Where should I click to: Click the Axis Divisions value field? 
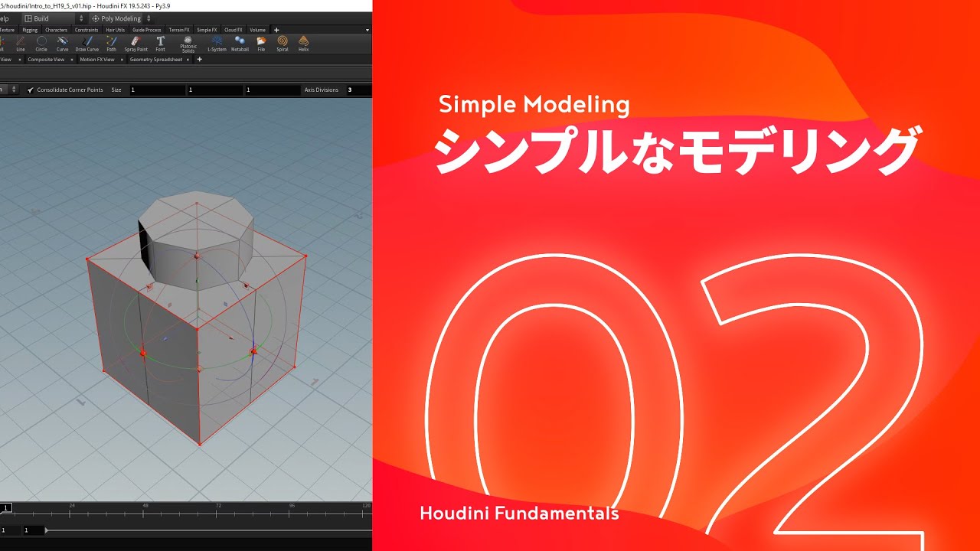point(358,90)
